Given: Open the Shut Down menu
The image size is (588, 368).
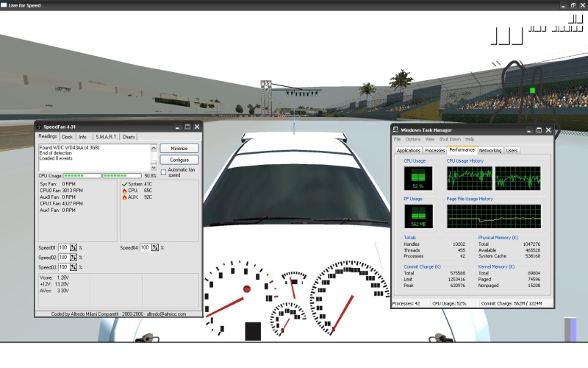Looking at the screenshot, I should (x=450, y=139).
